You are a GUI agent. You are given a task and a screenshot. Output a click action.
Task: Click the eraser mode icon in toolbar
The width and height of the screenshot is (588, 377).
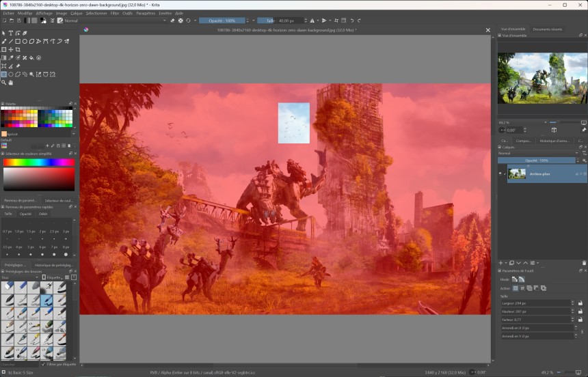coord(172,20)
